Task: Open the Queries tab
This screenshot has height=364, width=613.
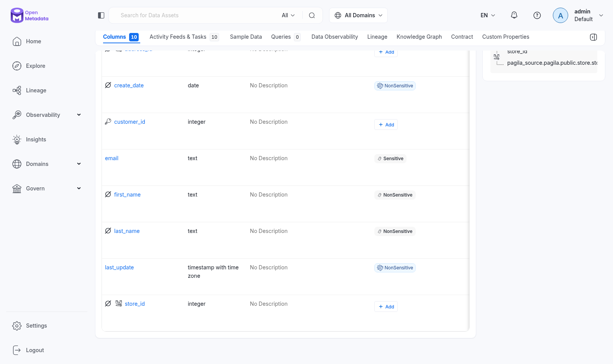Action: click(x=286, y=37)
